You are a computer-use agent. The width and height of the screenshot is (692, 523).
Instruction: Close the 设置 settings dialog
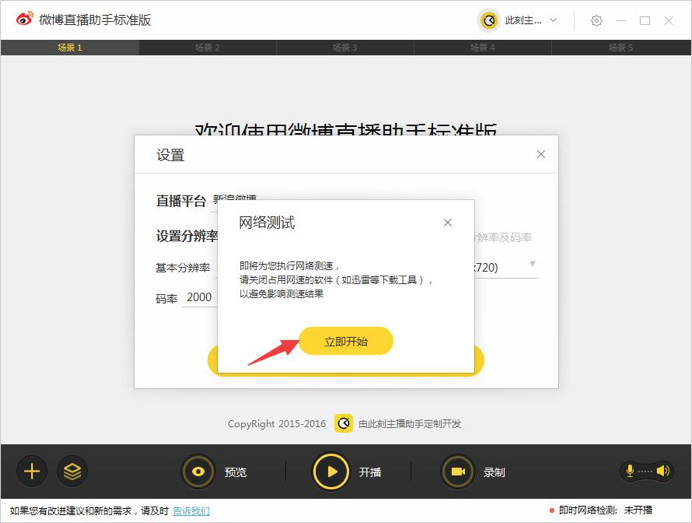(x=541, y=154)
